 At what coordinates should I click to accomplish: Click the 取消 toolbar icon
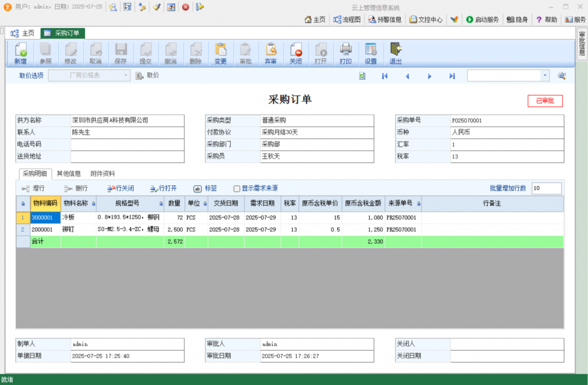tap(96, 53)
